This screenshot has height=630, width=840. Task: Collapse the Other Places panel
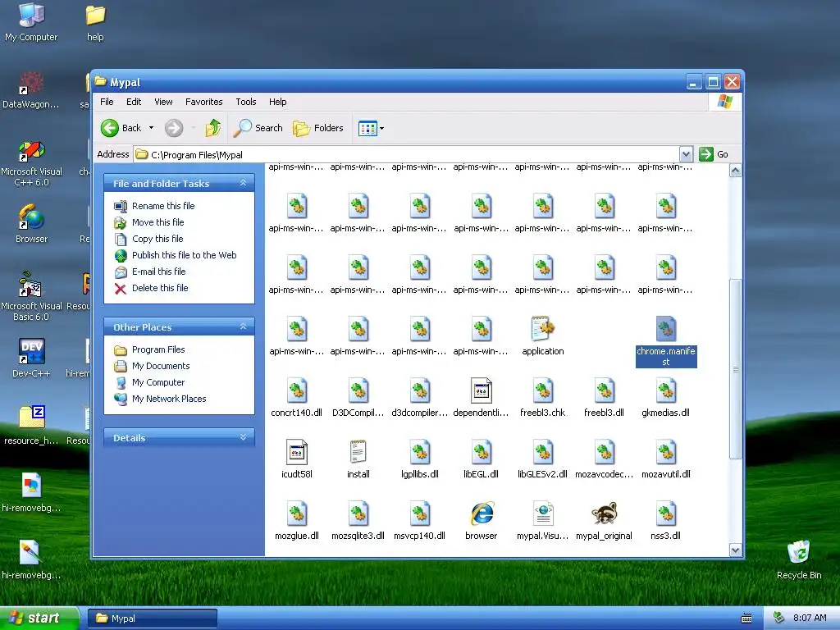pyautogui.click(x=243, y=326)
